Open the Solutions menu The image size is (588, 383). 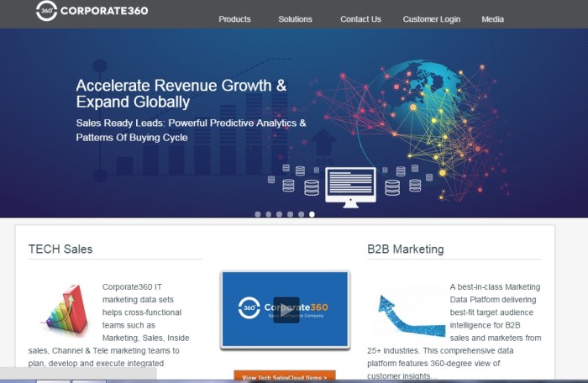click(295, 19)
